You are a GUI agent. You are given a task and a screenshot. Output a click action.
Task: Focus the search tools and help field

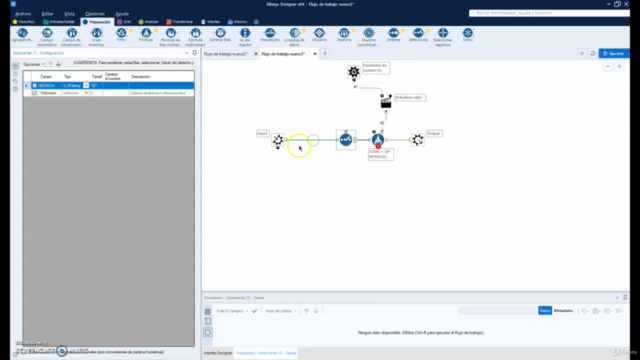pyautogui.click(x=549, y=13)
